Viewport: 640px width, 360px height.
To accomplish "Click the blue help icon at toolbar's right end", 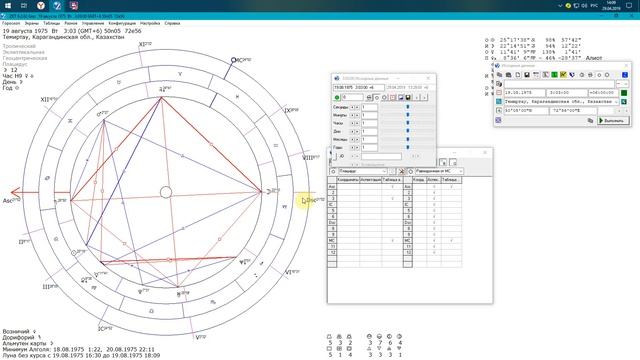I will pyautogui.click(x=625, y=75).
